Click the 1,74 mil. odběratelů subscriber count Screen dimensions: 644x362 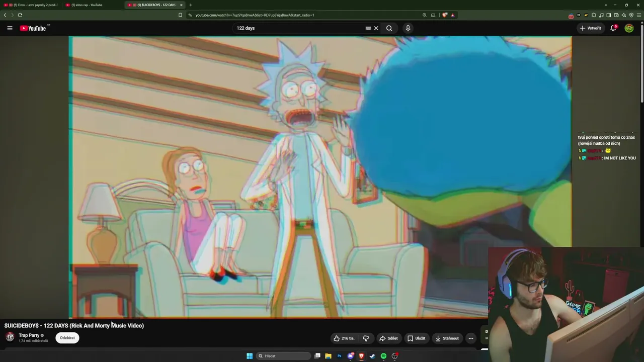[33, 341]
